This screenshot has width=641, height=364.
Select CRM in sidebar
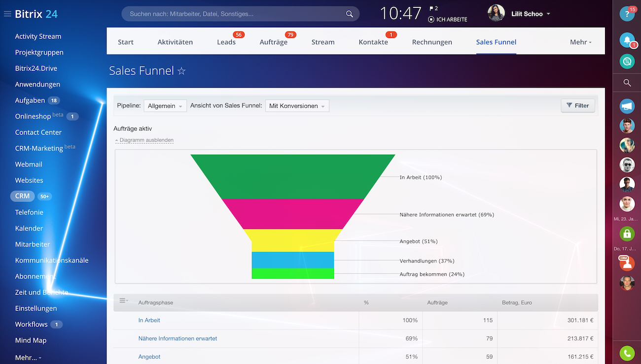tap(22, 196)
